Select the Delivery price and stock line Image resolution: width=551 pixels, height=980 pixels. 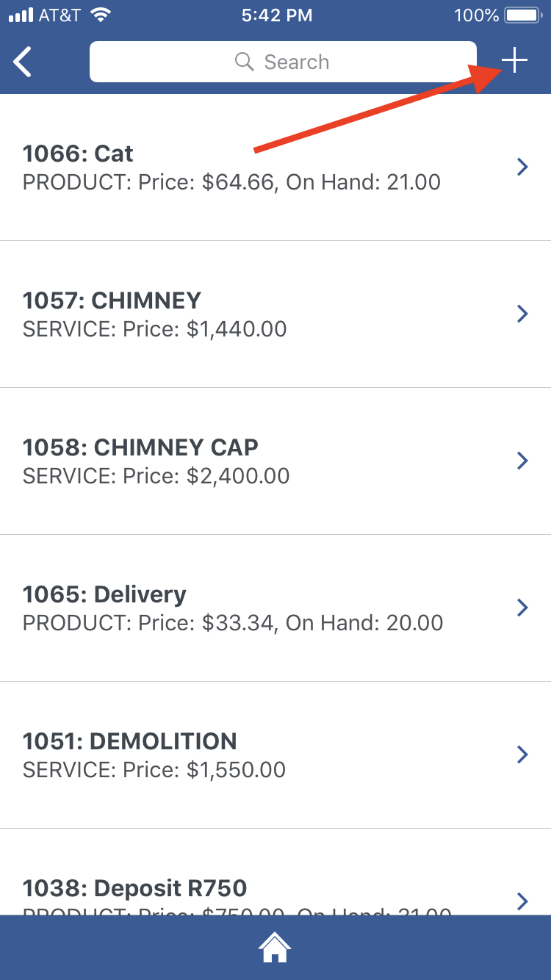click(x=233, y=623)
